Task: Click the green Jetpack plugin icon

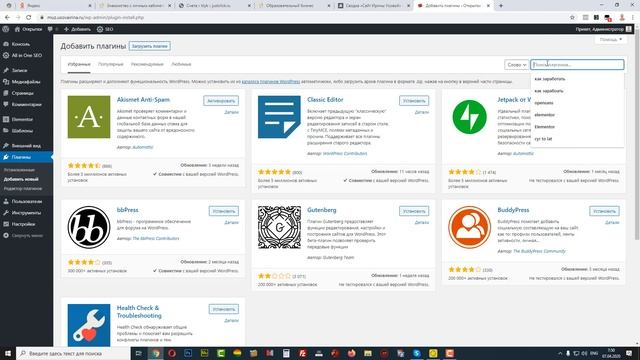Action: point(469,117)
